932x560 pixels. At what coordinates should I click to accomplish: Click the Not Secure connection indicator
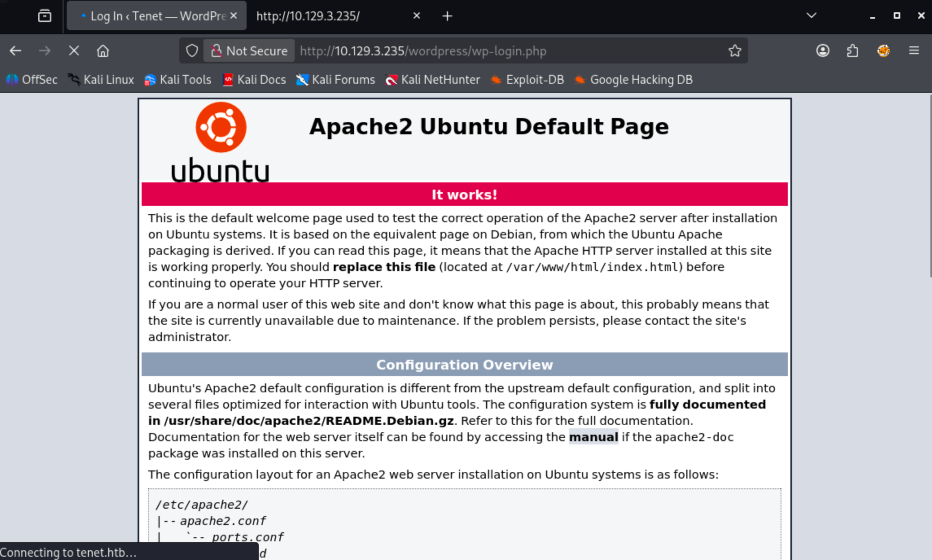pos(249,51)
